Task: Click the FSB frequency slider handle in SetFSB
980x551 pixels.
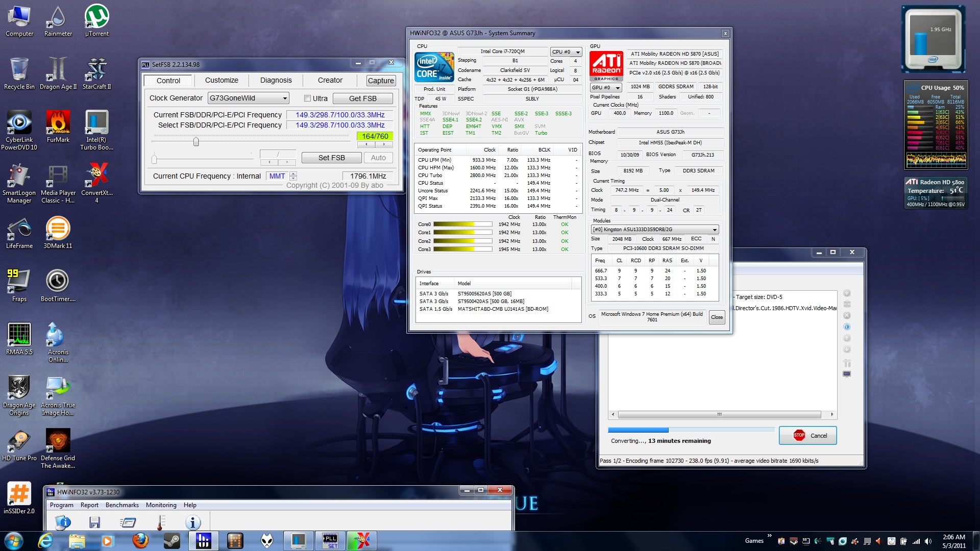Action: click(195, 142)
